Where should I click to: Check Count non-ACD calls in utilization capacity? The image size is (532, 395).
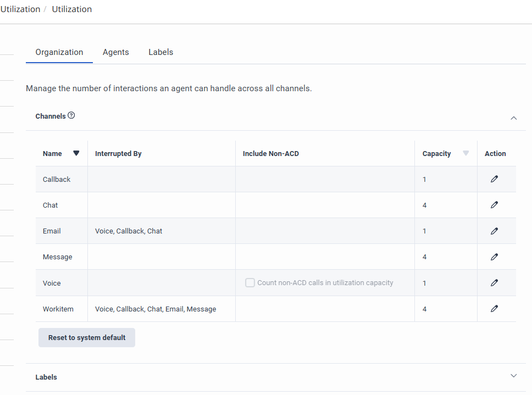point(250,283)
